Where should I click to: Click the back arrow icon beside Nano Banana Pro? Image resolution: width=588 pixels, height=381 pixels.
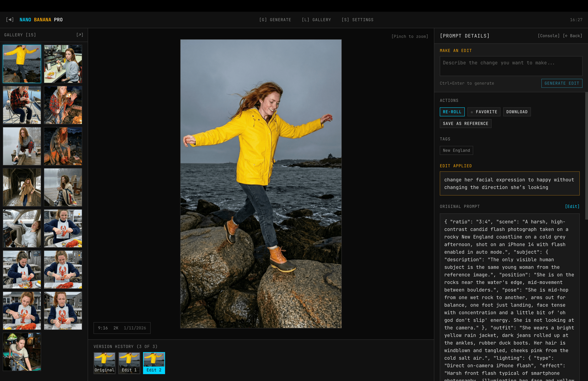pyautogui.click(x=10, y=20)
